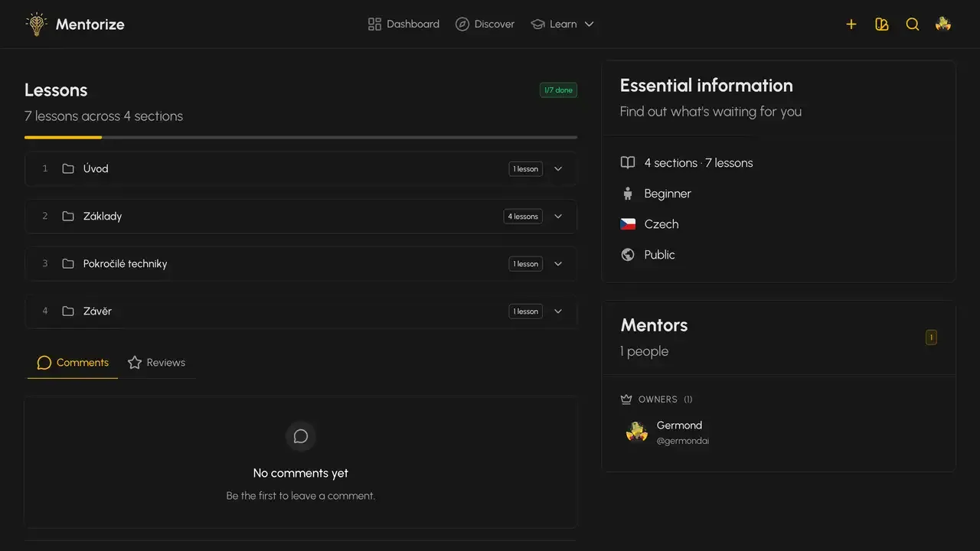980x551 pixels.
Task: Click the open book sections icon
Action: 628,162
